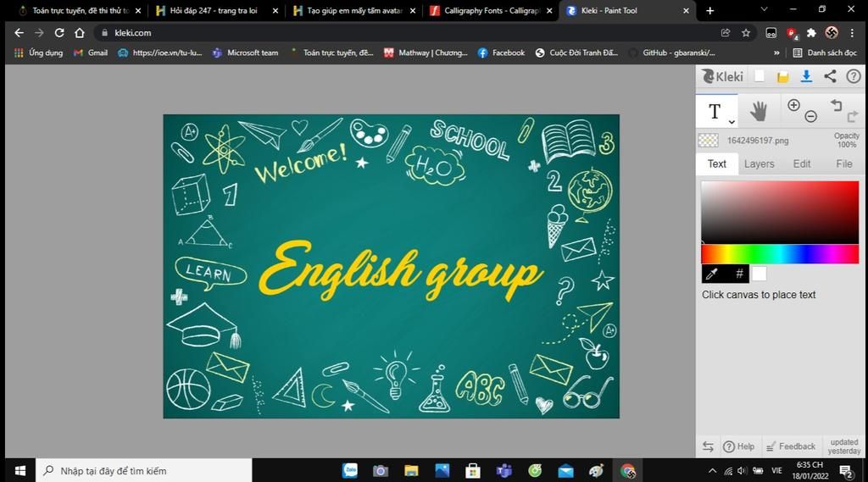This screenshot has height=482, width=868.
Task: Zoom out with the minus magnifier
Action: (811, 116)
